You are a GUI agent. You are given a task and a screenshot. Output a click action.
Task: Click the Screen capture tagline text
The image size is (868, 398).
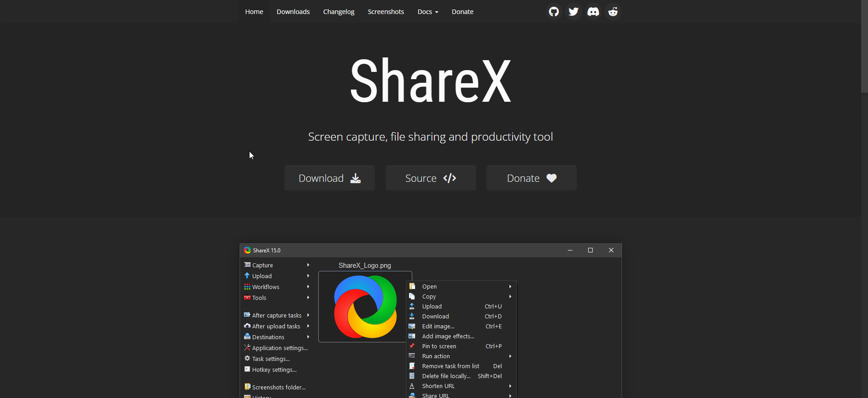pos(430,137)
